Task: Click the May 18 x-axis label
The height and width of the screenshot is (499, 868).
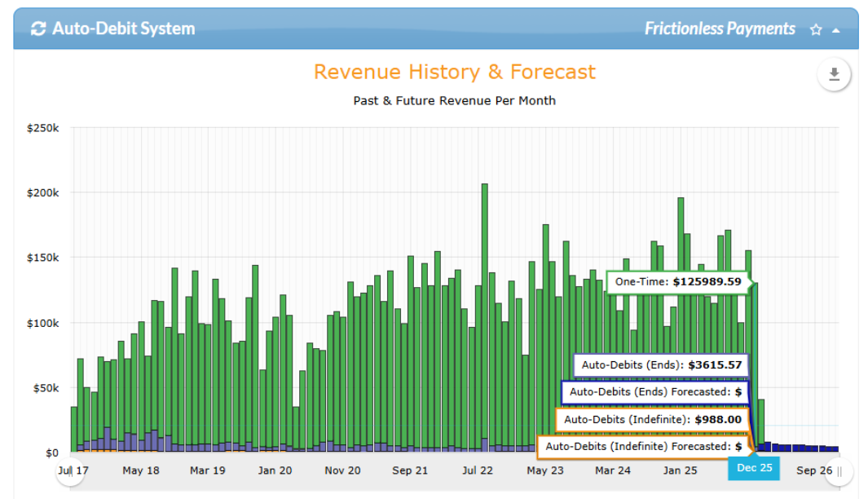Action: coord(141,470)
